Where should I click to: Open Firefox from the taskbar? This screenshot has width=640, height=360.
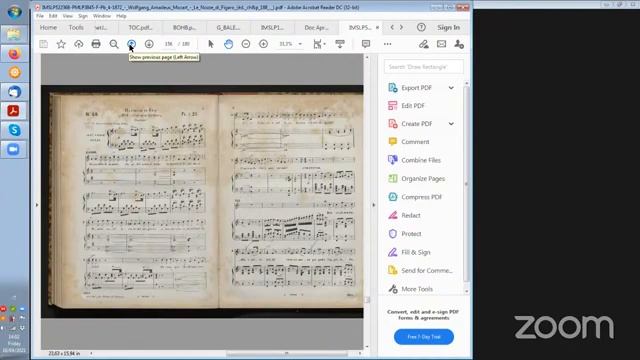coord(14,54)
